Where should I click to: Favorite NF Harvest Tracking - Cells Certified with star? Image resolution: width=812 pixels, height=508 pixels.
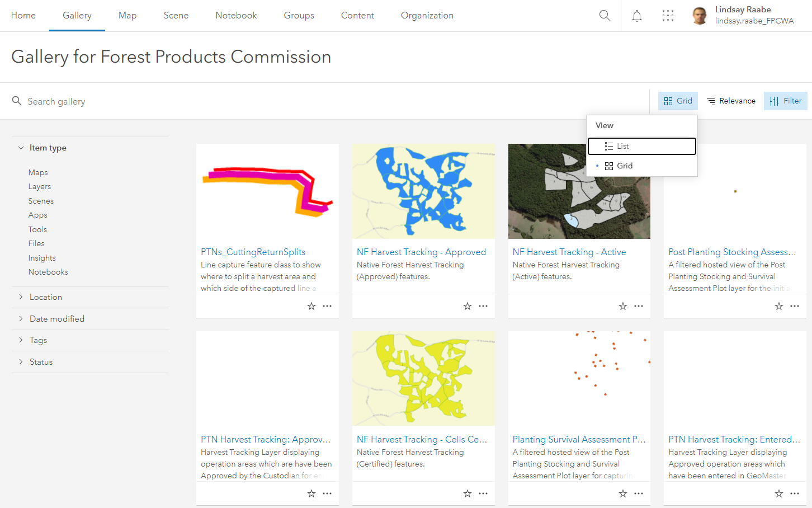click(468, 493)
